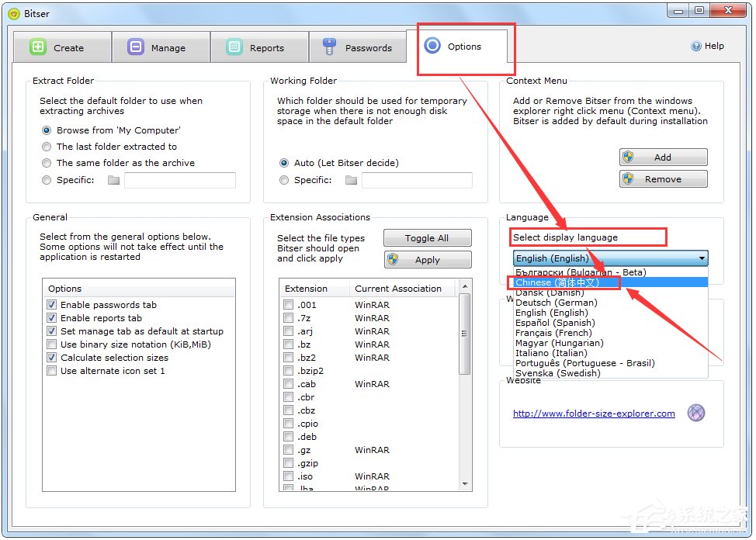Check the .7z extension checkbox
756x540 pixels.
click(x=288, y=318)
